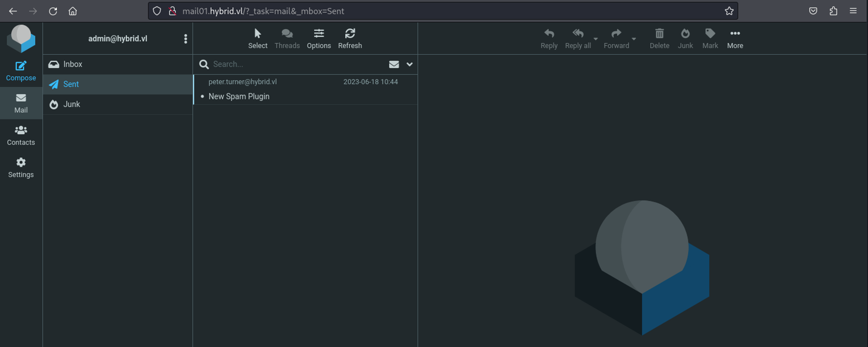Switch to the Mail task
Viewport: 868px width, 347px height.
pos(21,103)
